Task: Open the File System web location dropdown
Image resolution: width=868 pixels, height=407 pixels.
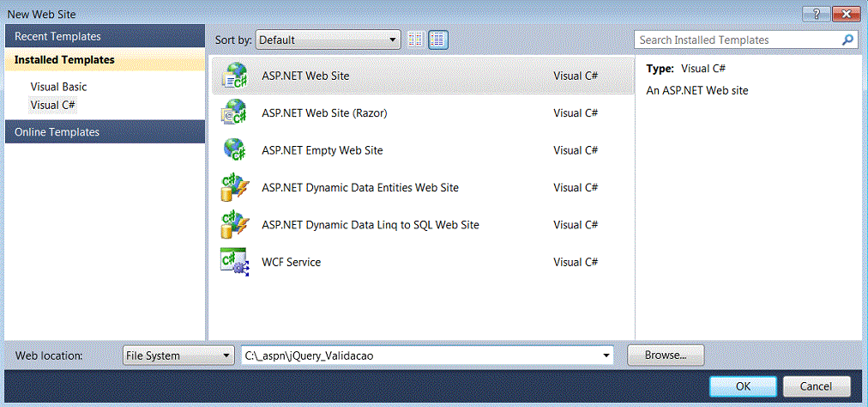Action: pyautogui.click(x=178, y=355)
